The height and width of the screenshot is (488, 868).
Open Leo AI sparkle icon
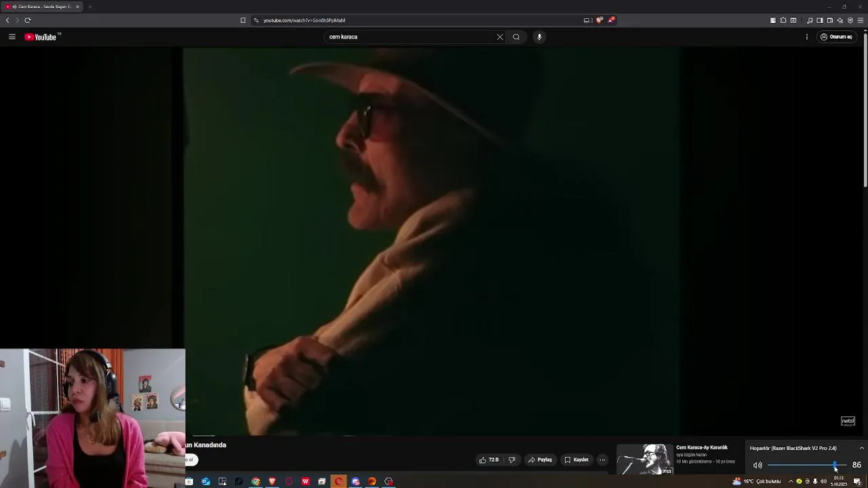840,20
